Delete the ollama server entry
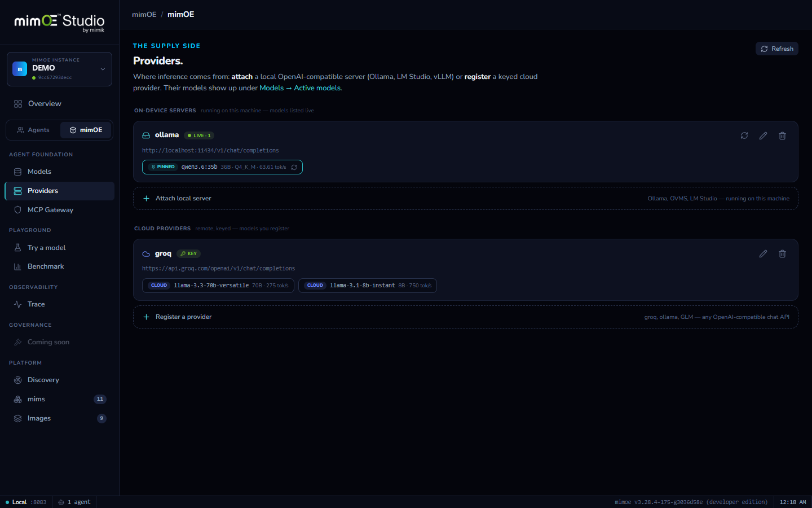 point(782,135)
